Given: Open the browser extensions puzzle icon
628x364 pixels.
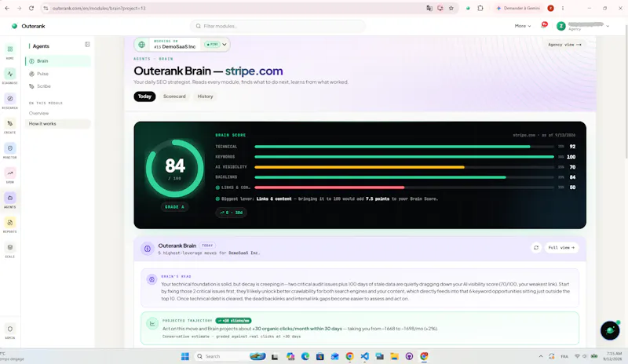Looking at the screenshot, I should (480, 8).
